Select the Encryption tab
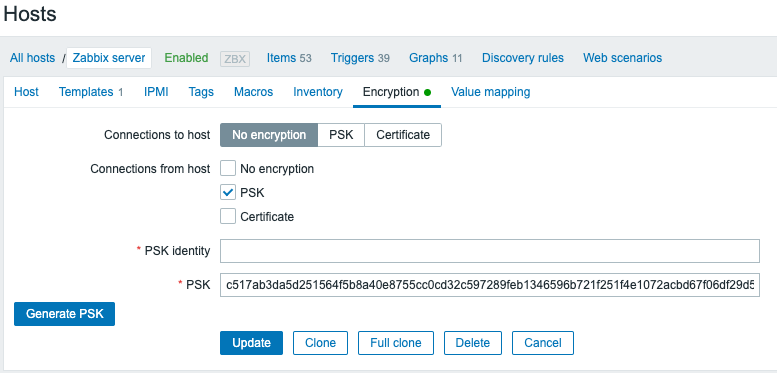Viewport: 777px width, 373px height. 397,92
